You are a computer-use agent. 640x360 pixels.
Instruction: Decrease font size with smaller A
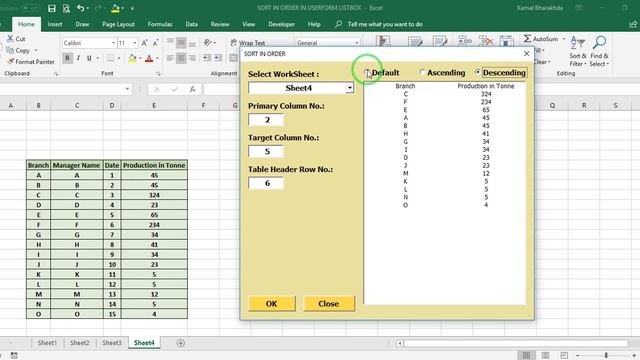tap(155, 43)
